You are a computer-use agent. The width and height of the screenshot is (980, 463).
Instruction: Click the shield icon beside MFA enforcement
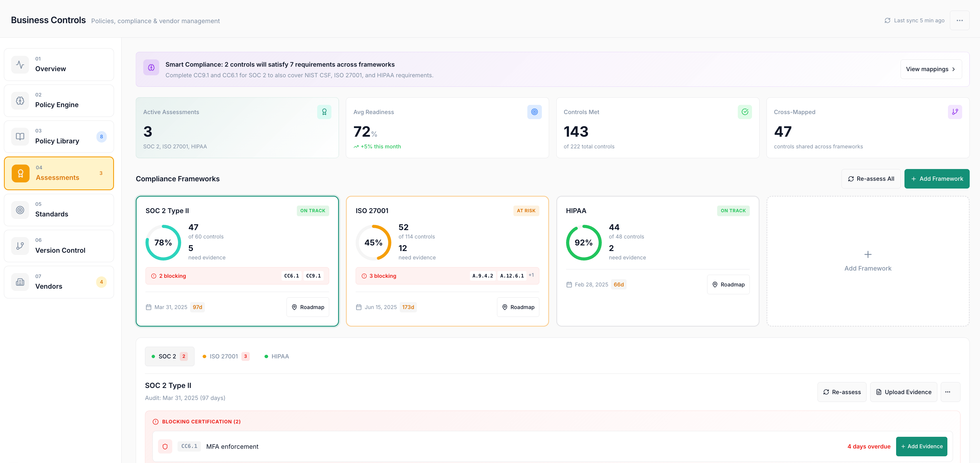[x=165, y=446]
